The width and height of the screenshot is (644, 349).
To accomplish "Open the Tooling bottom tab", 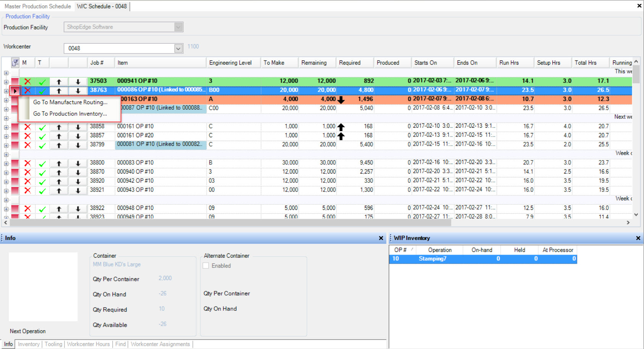I will click(53, 344).
